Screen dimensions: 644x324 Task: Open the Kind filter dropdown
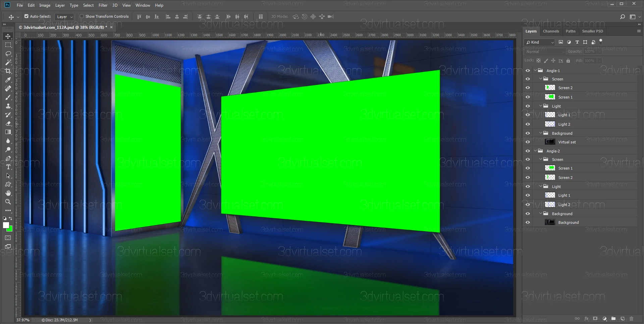point(540,42)
